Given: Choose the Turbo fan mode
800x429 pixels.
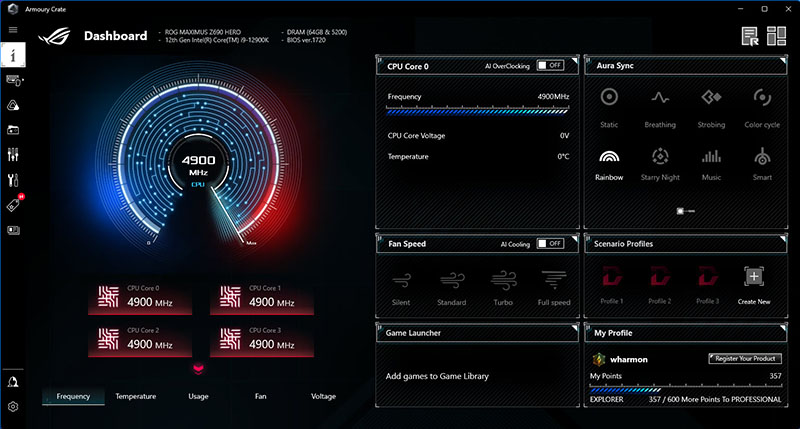Looking at the screenshot, I should pos(503,288).
